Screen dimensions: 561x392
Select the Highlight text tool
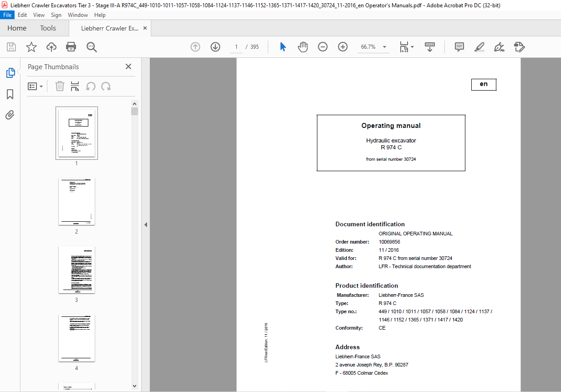tap(479, 47)
